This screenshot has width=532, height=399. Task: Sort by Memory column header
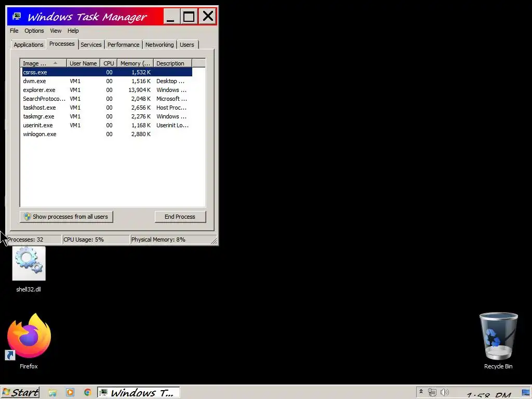click(136, 63)
